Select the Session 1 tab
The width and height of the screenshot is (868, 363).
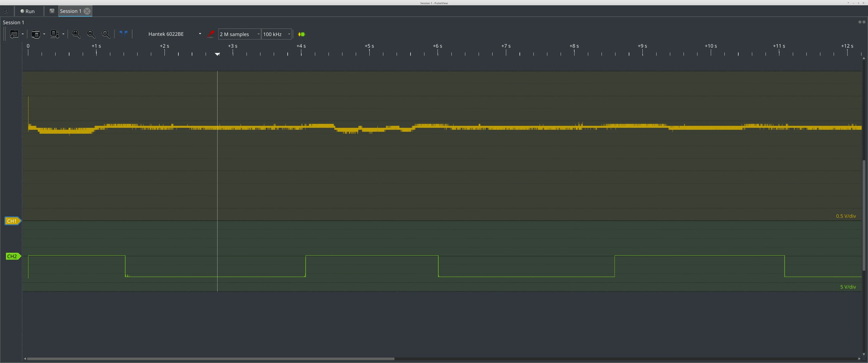pyautogui.click(x=70, y=11)
